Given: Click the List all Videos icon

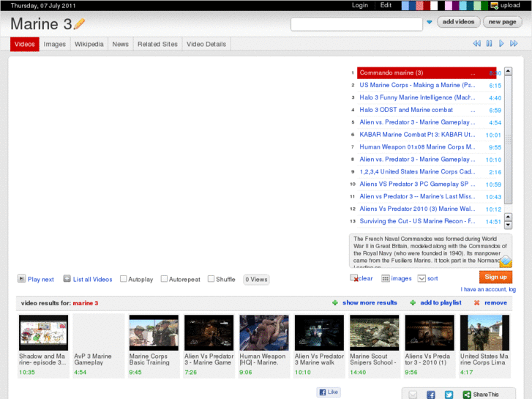Looking at the screenshot, I should point(67,279).
